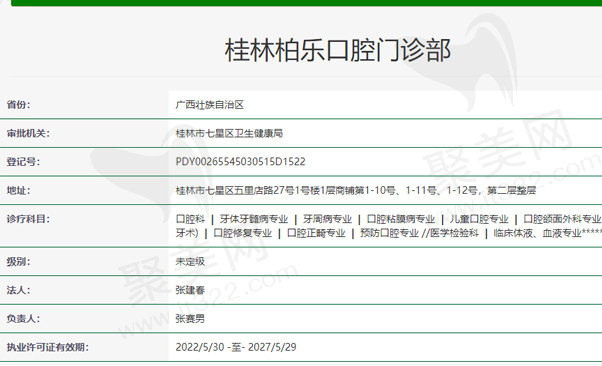The height and width of the screenshot is (366, 602).
Task: Select the value 广西壮族自治区
Action: [x=210, y=105]
